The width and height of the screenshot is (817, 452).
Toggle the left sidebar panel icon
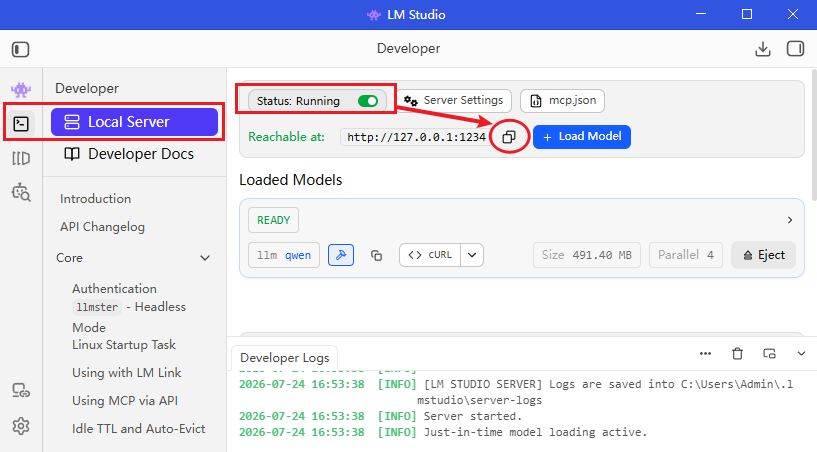point(20,50)
